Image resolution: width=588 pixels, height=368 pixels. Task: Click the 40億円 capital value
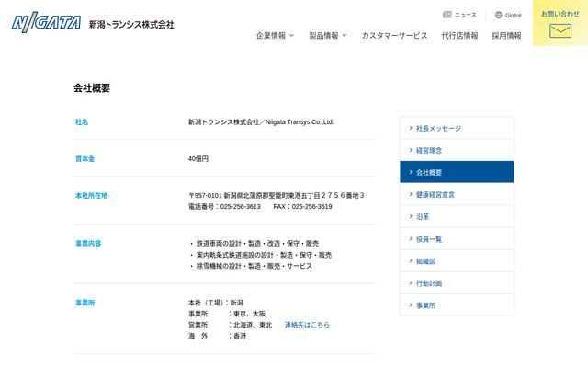point(198,158)
